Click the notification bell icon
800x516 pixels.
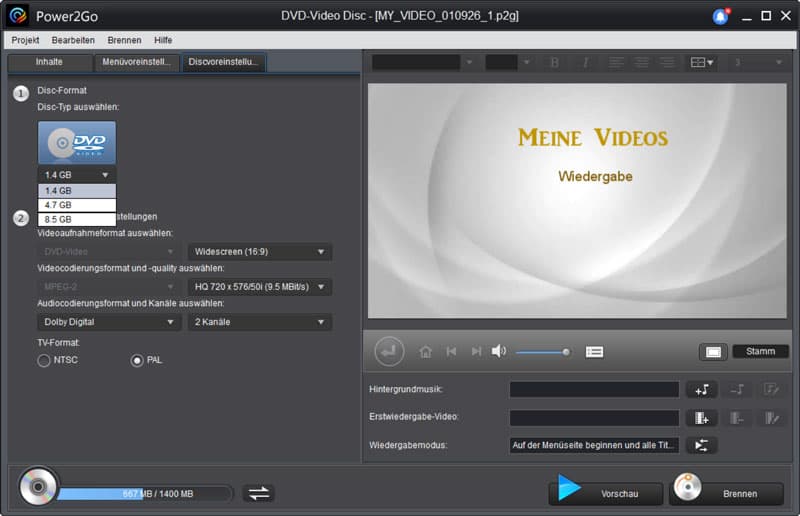coord(720,16)
